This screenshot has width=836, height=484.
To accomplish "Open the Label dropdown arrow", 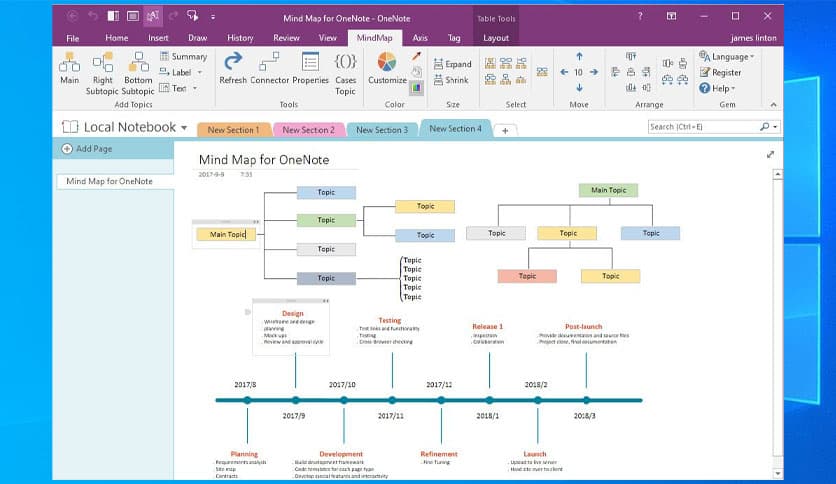I will click(x=200, y=72).
